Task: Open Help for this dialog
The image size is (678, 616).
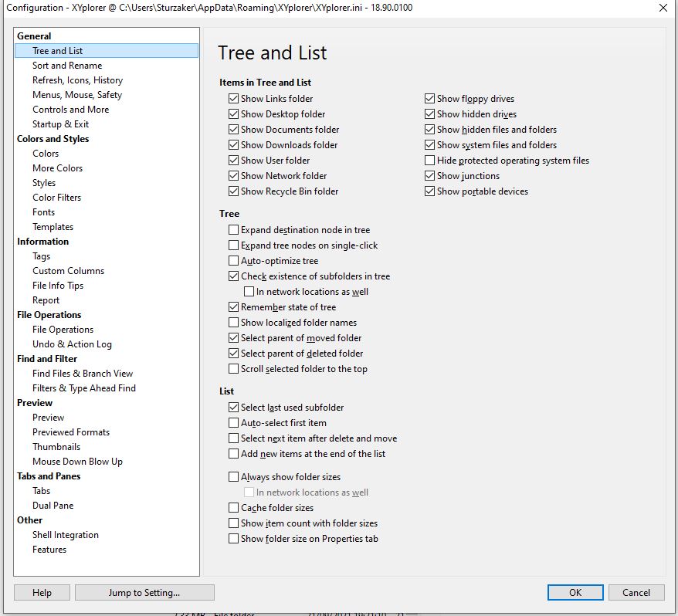Action: [42, 593]
